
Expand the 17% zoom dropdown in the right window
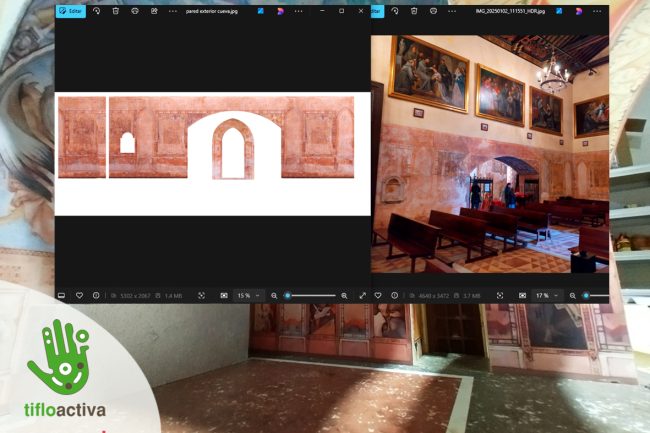tap(547, 296)
